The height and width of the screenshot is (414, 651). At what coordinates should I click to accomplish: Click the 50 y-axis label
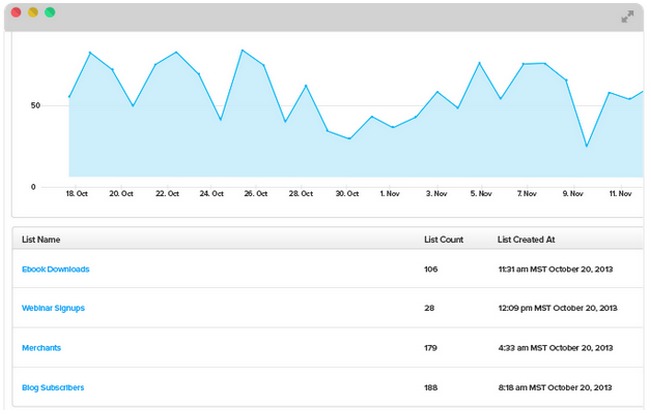(x=35, y=105)
